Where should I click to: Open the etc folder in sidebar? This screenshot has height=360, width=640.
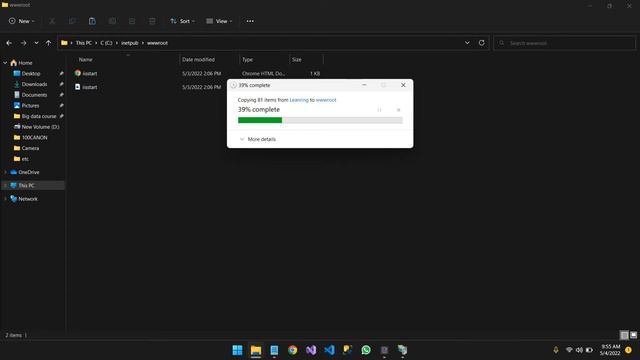click(x=25, y=159)
